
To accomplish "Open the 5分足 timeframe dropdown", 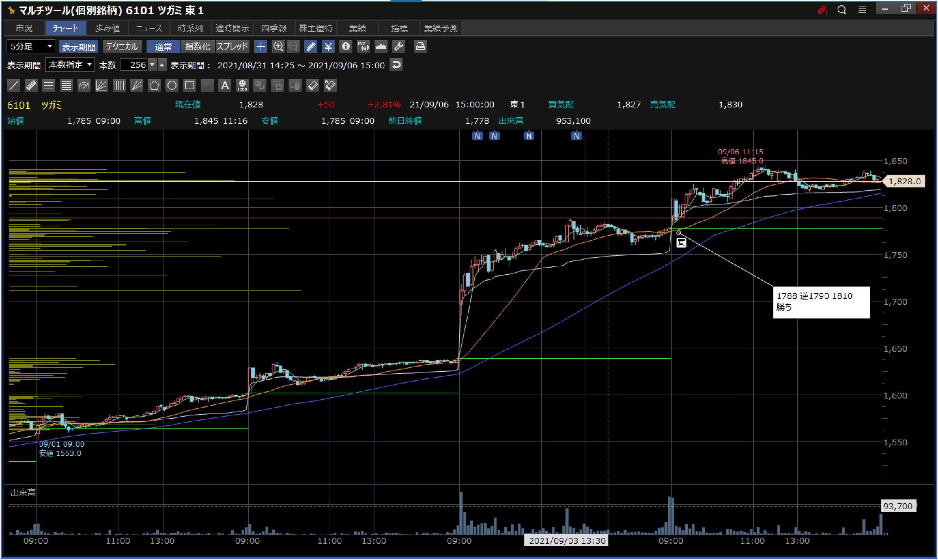I will coord(31,47).
